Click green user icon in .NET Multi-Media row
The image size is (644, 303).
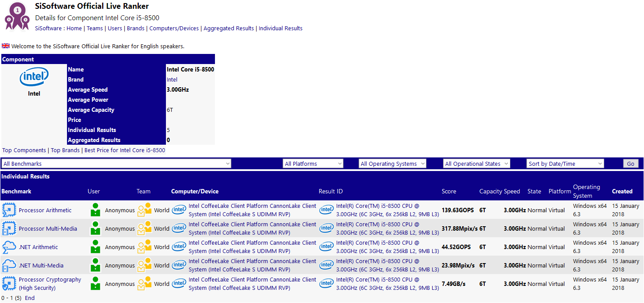(95, 265)
